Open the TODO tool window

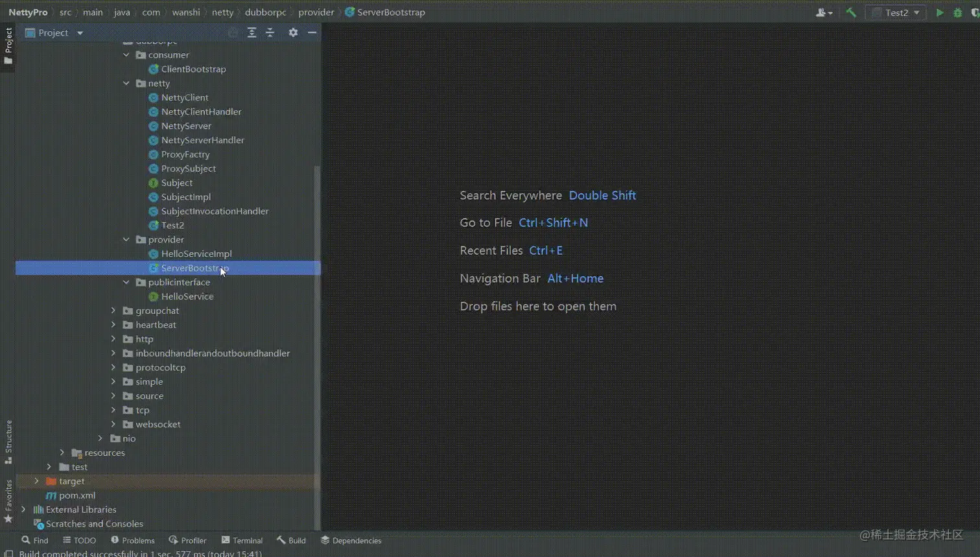pyautogui.click(x=79, y=540)
